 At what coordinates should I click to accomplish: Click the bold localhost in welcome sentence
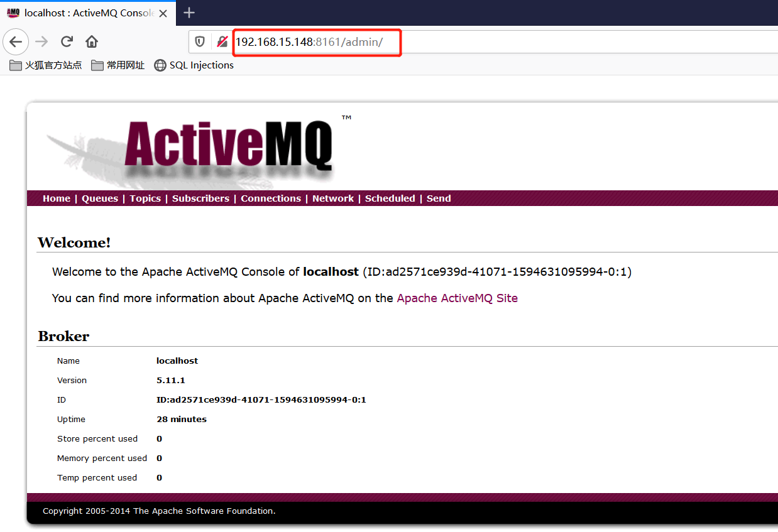[331, 272]
